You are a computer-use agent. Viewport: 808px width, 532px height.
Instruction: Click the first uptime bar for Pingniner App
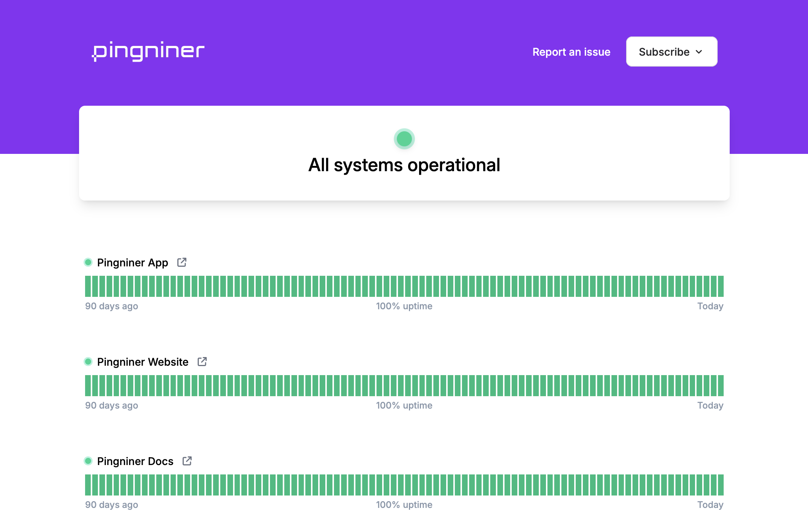coord(88,286)
